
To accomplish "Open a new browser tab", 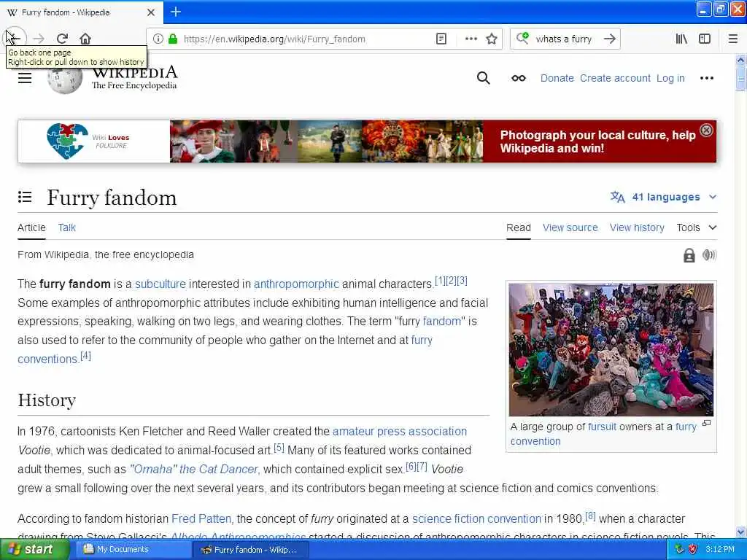I will coord(176,12).
